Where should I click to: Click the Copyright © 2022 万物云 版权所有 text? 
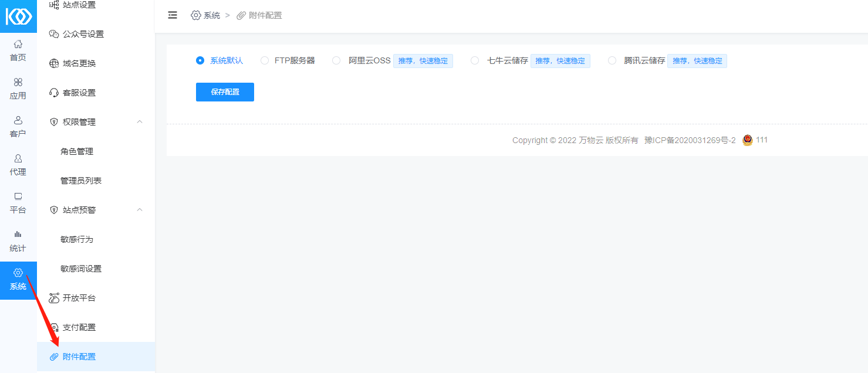(575, 140)
